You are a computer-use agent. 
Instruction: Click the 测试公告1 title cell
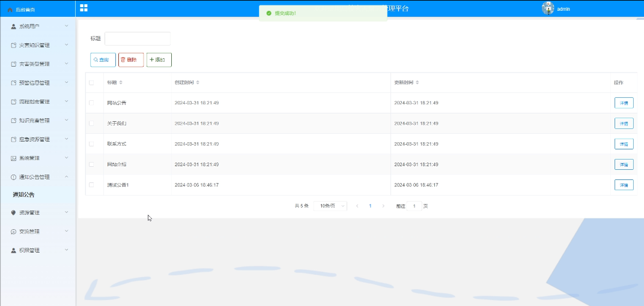coord(118,185)
